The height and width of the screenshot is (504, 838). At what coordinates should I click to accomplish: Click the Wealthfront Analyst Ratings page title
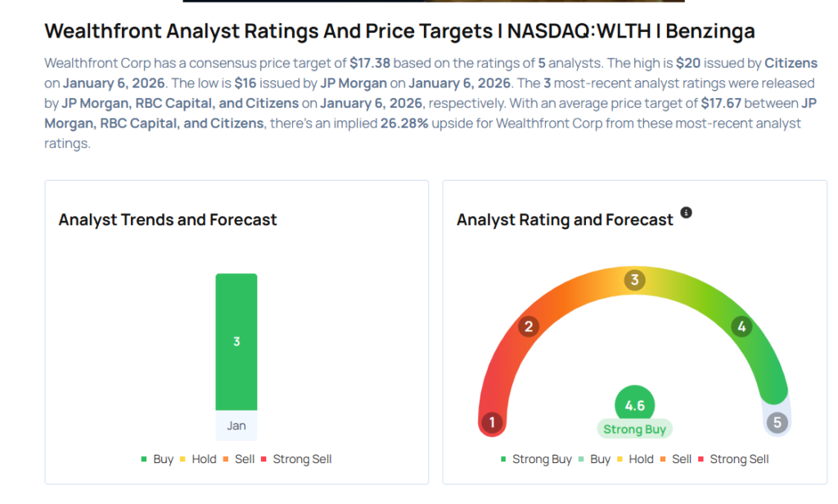(399, 31)
